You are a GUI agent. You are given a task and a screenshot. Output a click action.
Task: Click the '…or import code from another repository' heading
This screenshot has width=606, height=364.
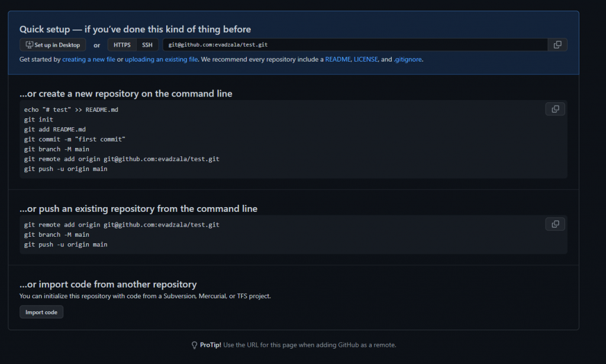coord(108,285)
